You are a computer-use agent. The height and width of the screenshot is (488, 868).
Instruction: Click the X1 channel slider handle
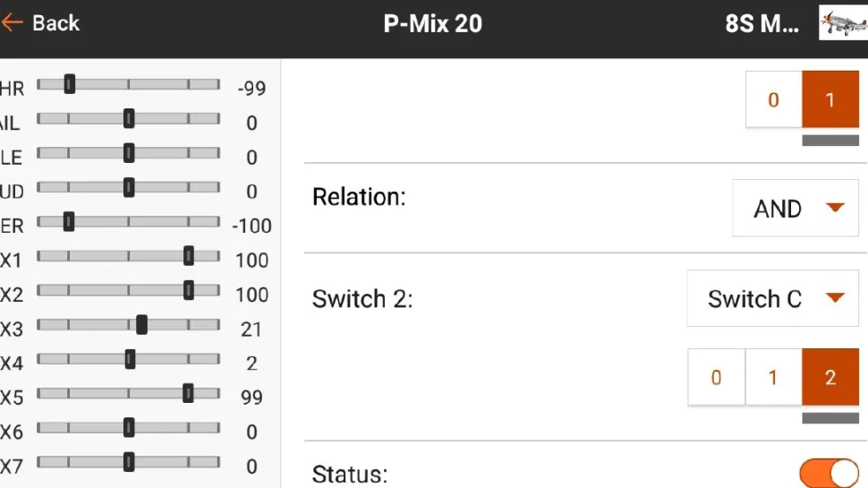tap(189, 256)
